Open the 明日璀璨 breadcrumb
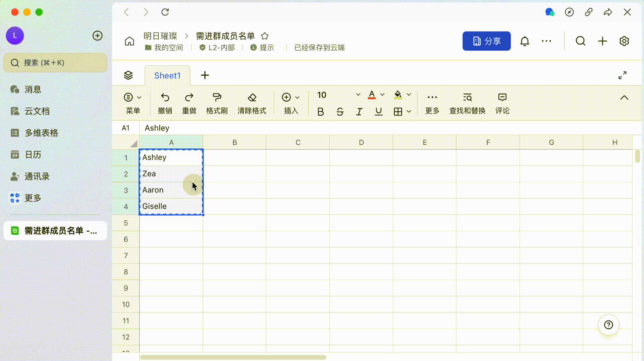Viewport: 644px width, 361px height. click(160, 36)
